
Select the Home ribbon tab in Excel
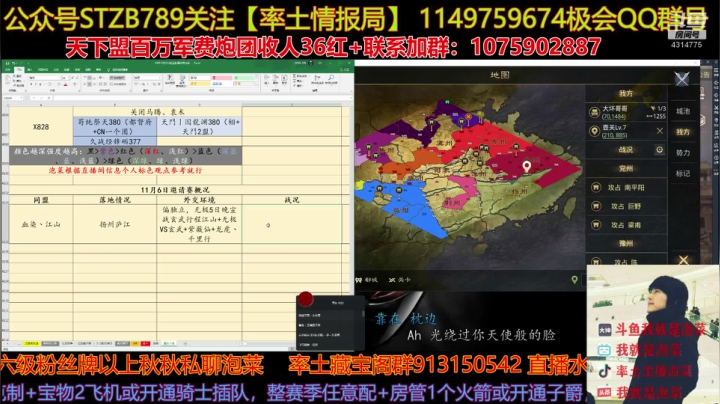pyautogui.click(x=19, y=69)
